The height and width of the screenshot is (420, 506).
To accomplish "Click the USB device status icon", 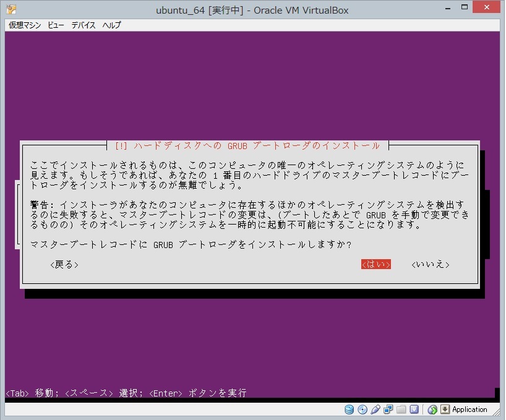I will click(x=375, y=409).
